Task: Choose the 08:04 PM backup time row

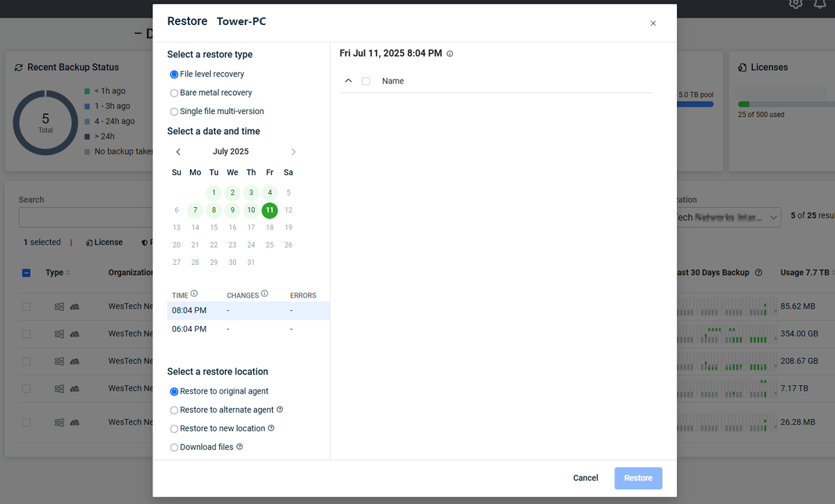Action: pos(248,311)
